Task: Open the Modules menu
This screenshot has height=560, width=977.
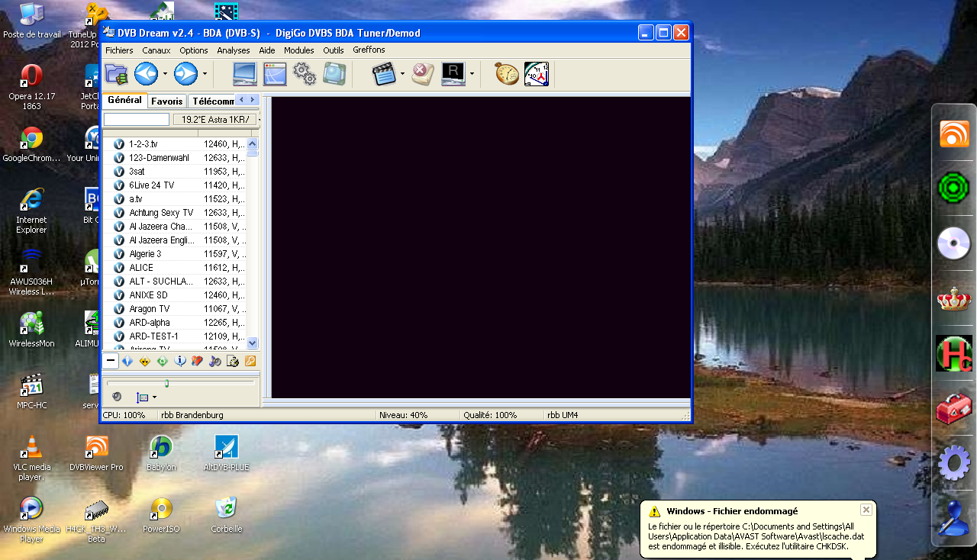Action: (298, 50)
